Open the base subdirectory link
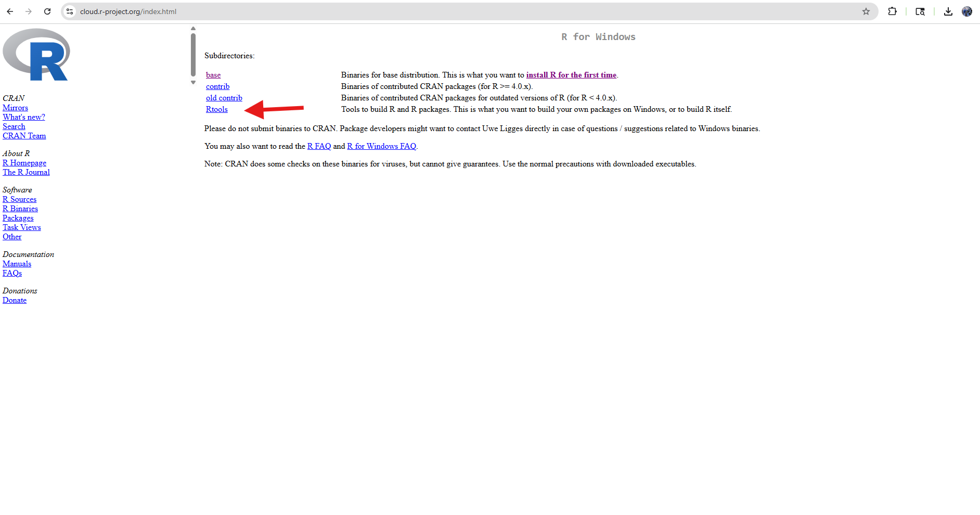 213,75
